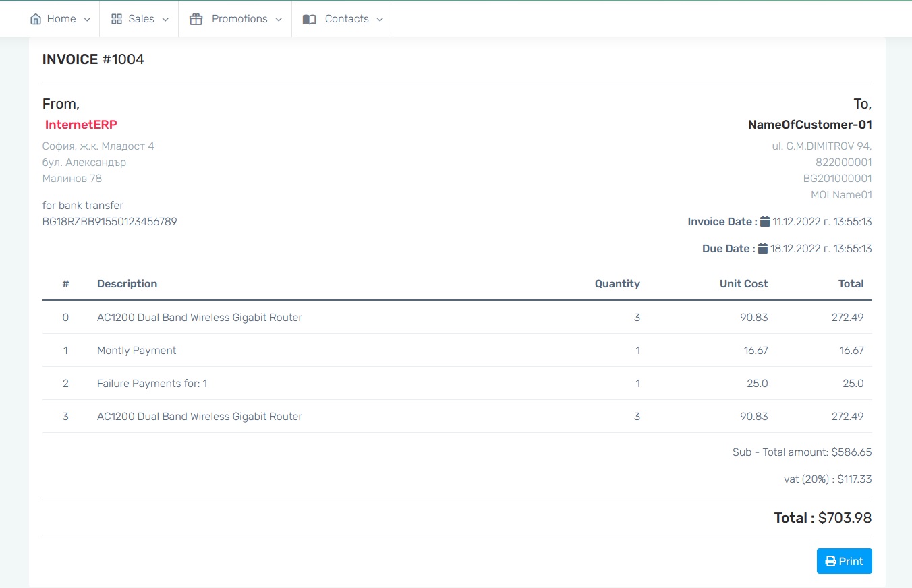Open the Contacts menu

pyautogui.click(x=343, y=19)
